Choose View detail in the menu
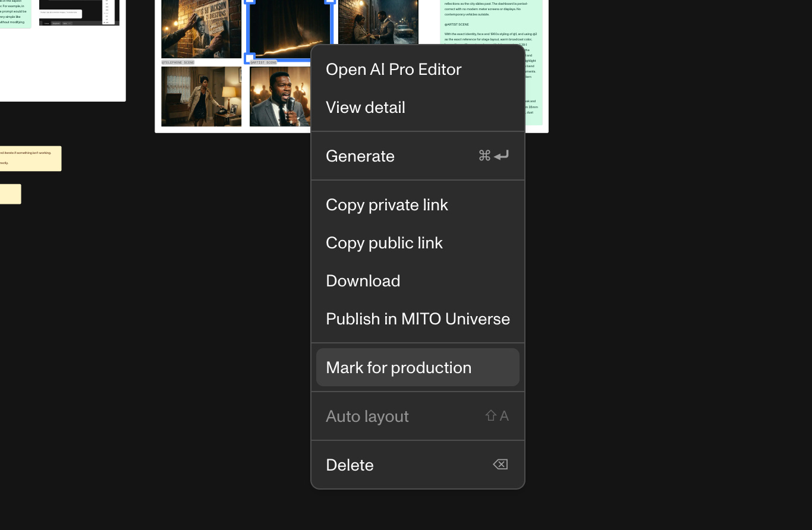 tap(417, 108)
